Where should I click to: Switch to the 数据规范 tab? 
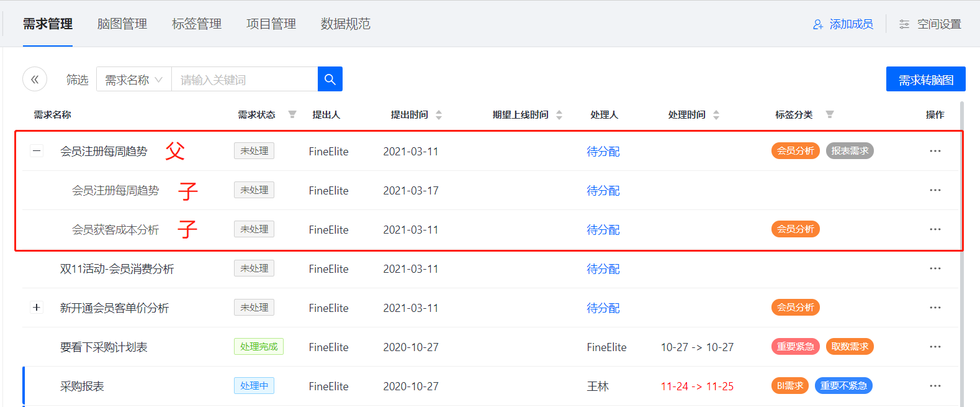345,24
